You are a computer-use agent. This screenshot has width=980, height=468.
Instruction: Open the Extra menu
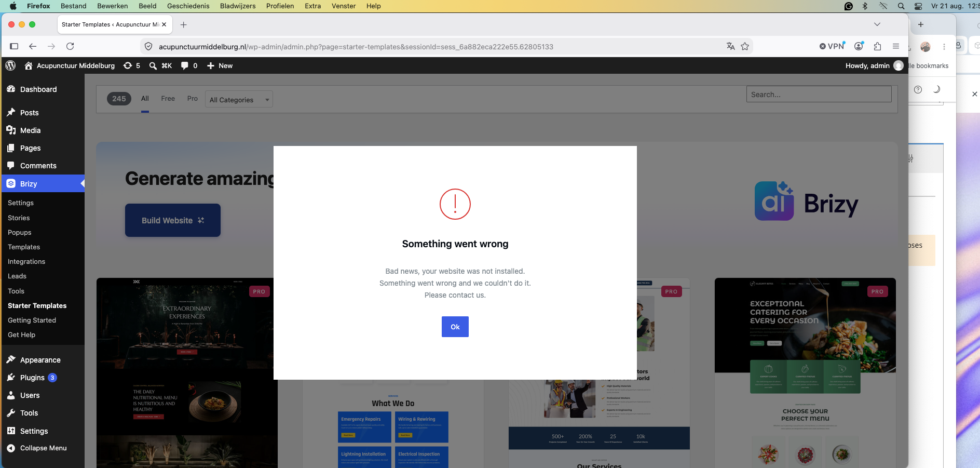(312, 6)
